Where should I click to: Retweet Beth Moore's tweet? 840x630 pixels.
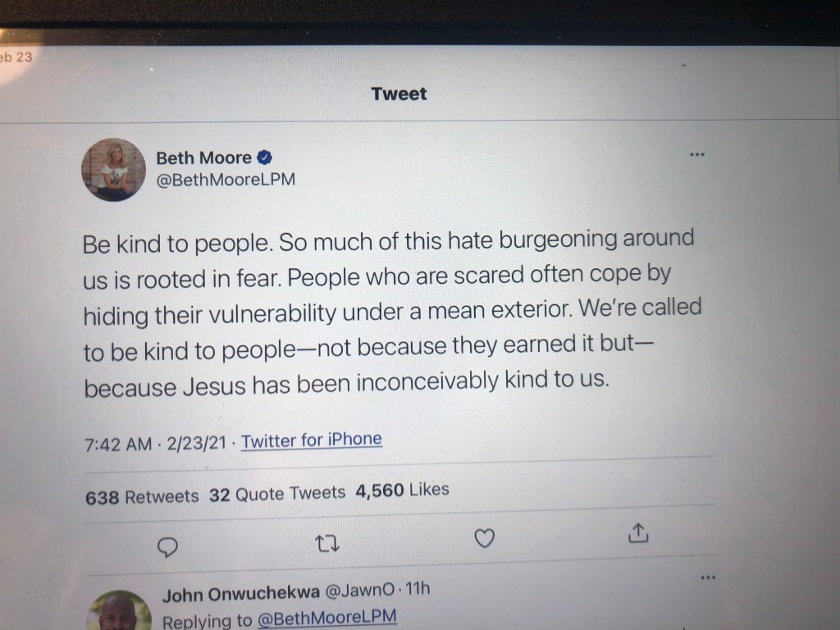pyautogui.click(x=326, y=545)
